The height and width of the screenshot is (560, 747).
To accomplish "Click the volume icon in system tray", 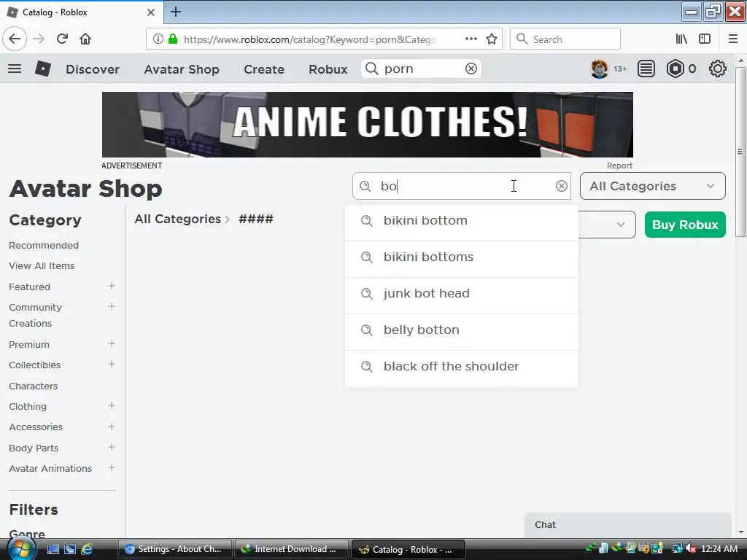I will point(691,549).
